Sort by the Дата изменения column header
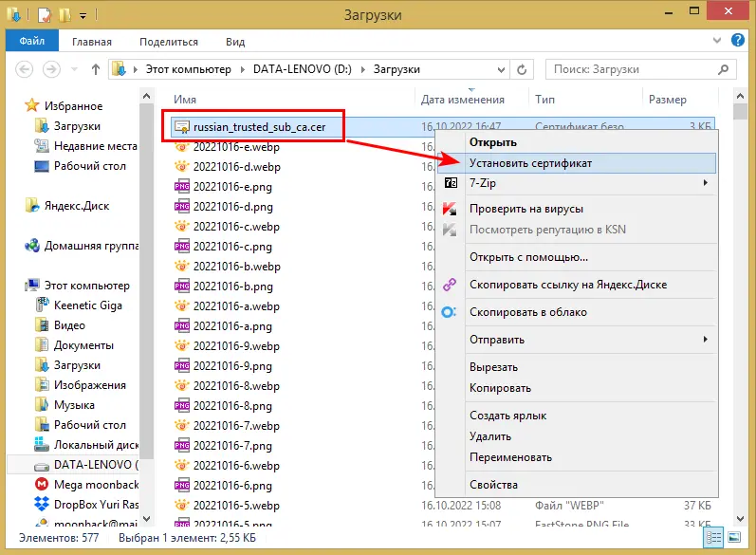Screen dimensions: 756x555 coord(462,100)
